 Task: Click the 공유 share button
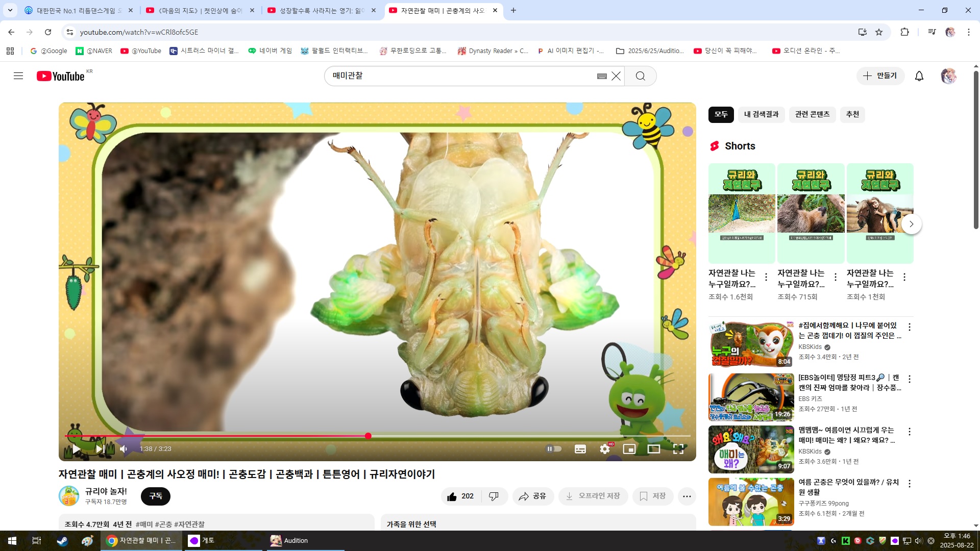click(x=533, y=496)
